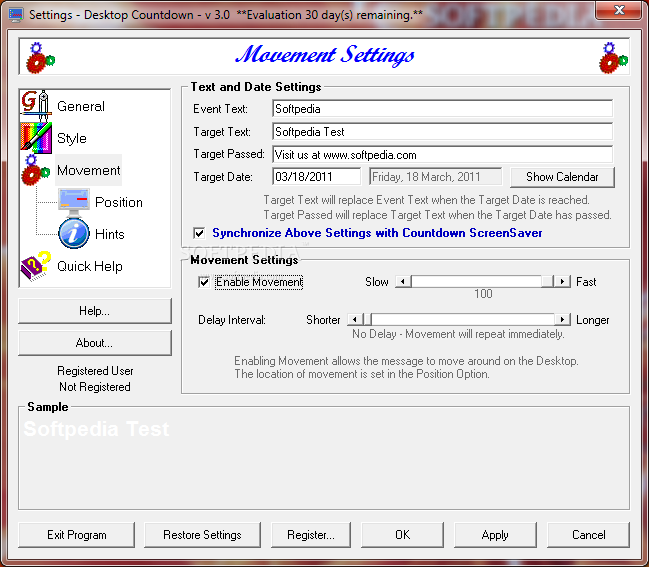Image resolution: width=649 pixels, height=567 pixels.
Task: Close the Settings window
Action: pyautogui.click(x=619, y=10)
